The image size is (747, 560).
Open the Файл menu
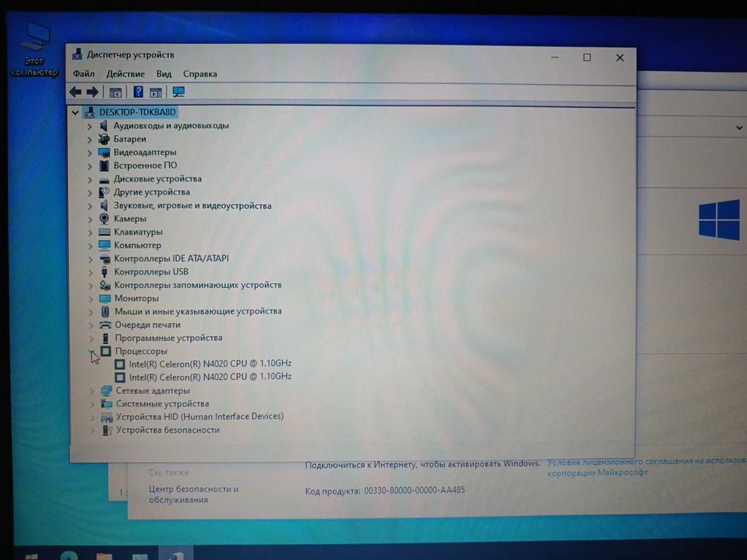point(84,74)
